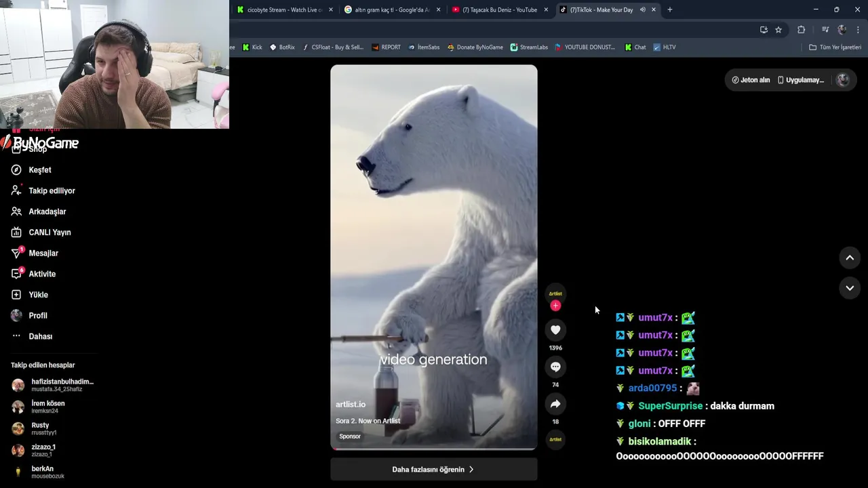
Task: Close the YouTube tab
Action: click(546, 9)
